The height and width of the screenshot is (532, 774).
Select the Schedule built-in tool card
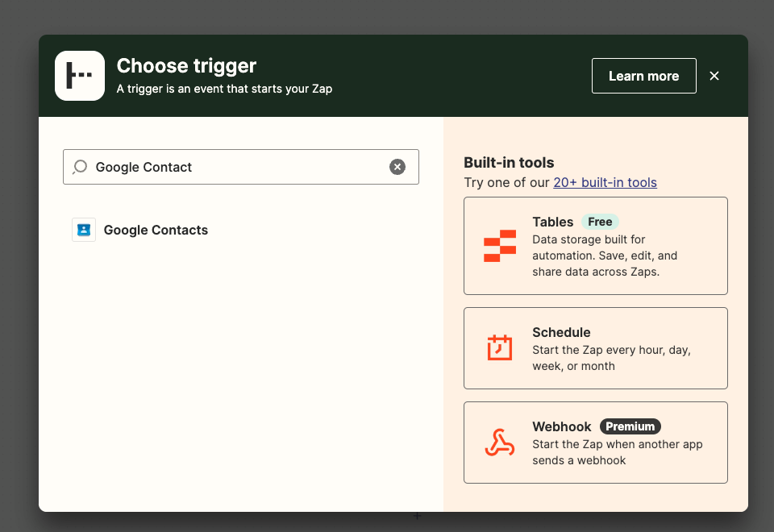click(595, 348)
